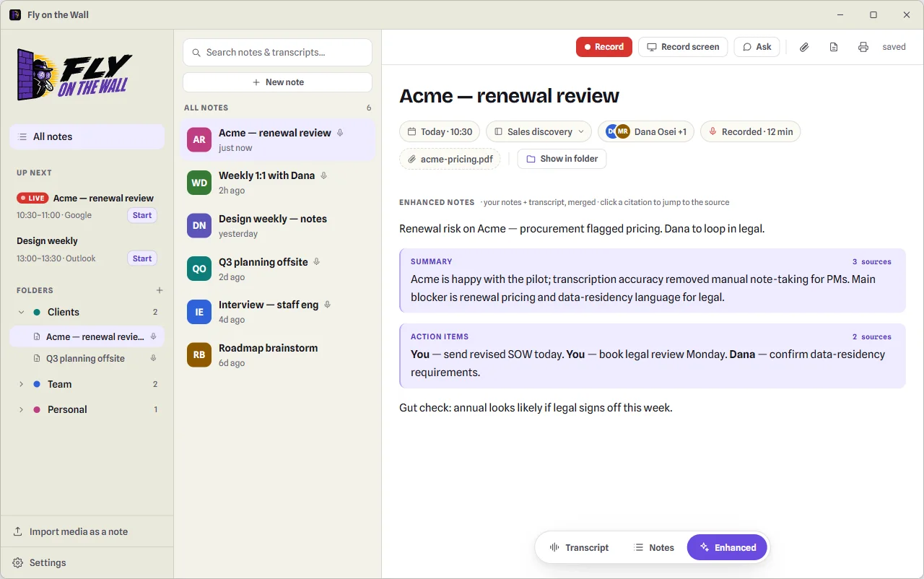Click the print icon
The height and width of the screenshot is (579, 924).
click(x=863, y=47)
